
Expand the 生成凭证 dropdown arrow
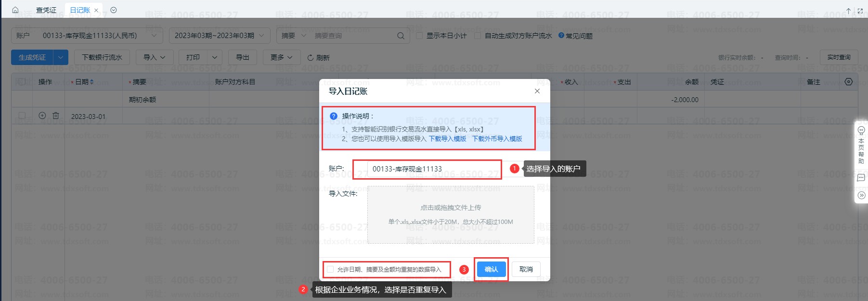click(x=61, y=57)
